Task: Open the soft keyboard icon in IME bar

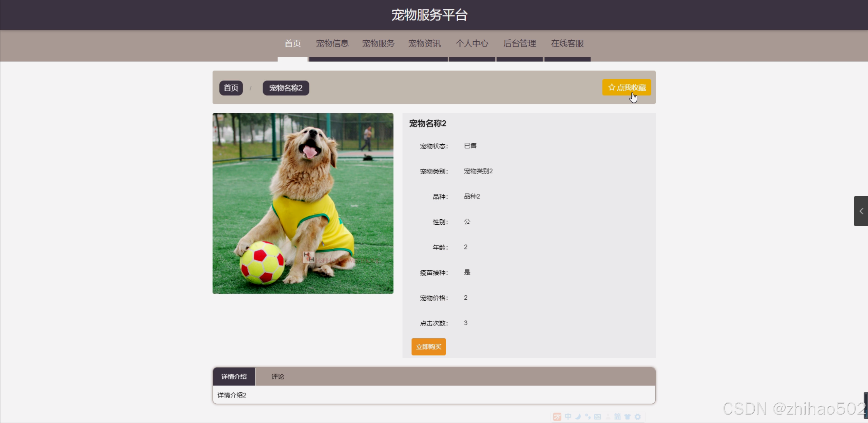Action: pos(598,417)
